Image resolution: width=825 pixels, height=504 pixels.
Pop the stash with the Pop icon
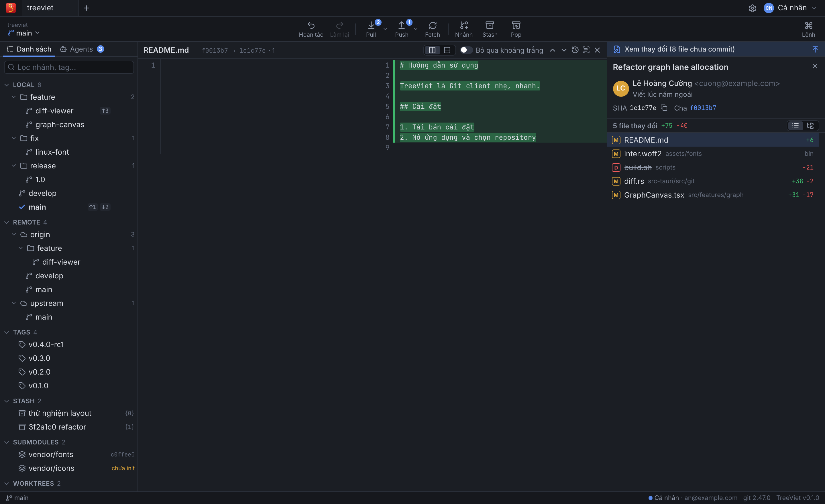click(516, 29)
